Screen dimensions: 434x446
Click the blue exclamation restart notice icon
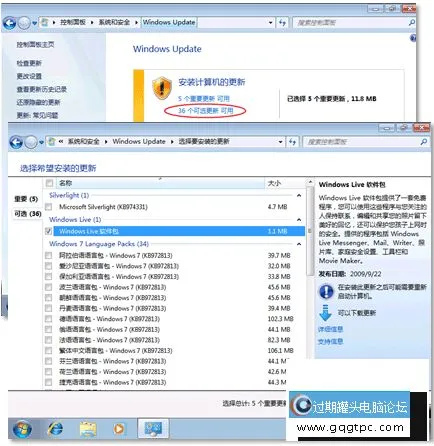click(326, 291)
